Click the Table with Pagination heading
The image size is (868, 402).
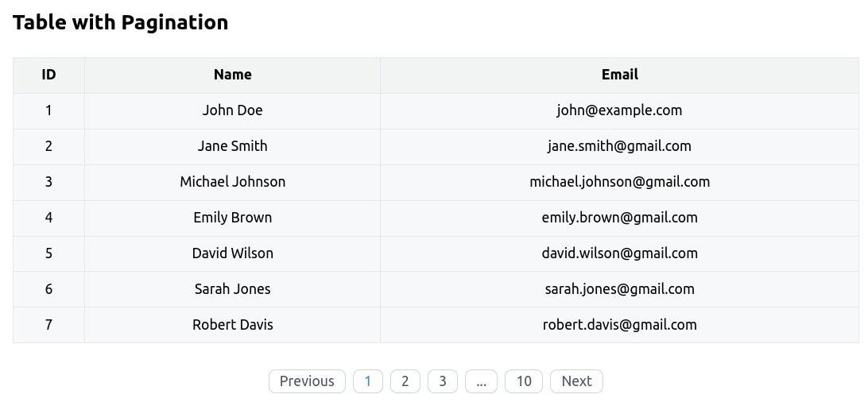tap(121, 22)
